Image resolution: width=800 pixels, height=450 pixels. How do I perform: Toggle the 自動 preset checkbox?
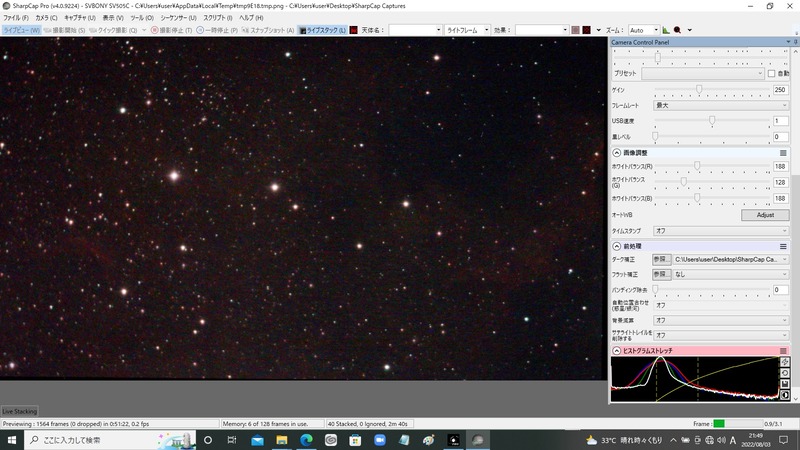click(771, 73)
